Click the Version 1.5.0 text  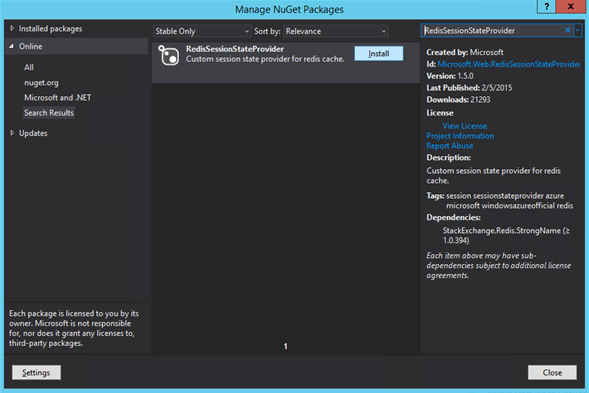tap(450, 76)
